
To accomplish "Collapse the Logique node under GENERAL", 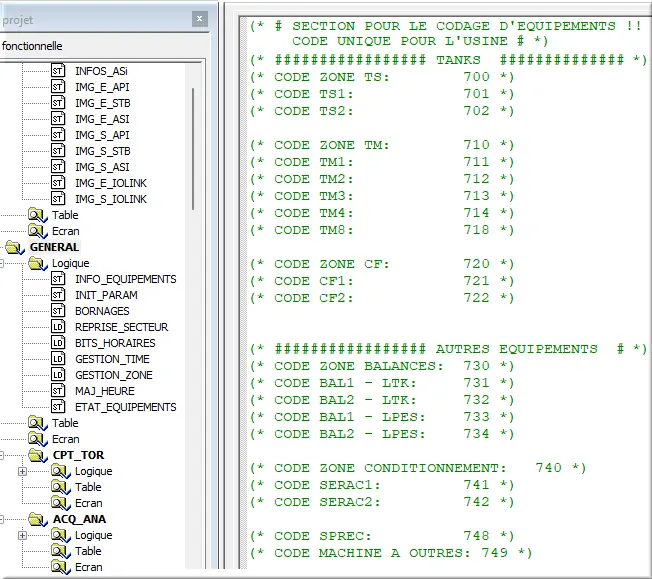I will 3,263.
